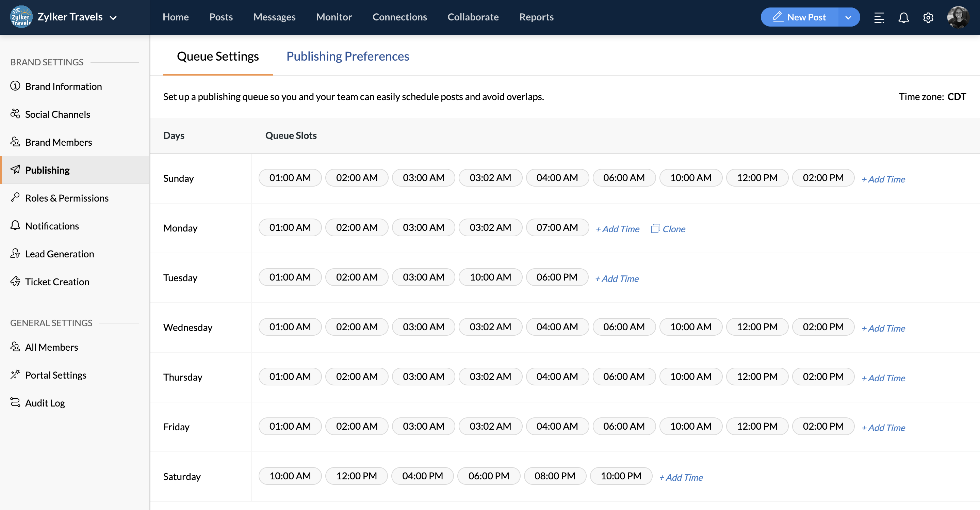Open the Collaborate menu
Viewport: 980px width, 510px height.
[473, 17]
